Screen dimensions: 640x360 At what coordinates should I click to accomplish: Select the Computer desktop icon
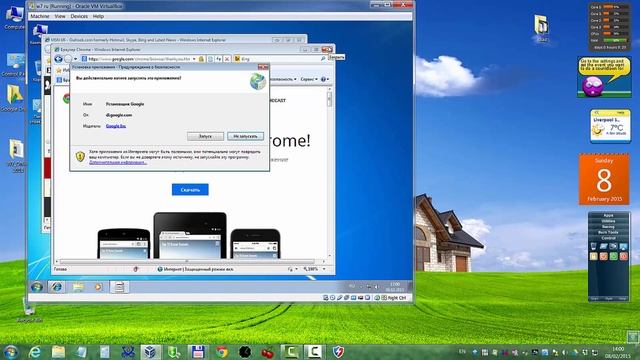(x=14, y=18)
